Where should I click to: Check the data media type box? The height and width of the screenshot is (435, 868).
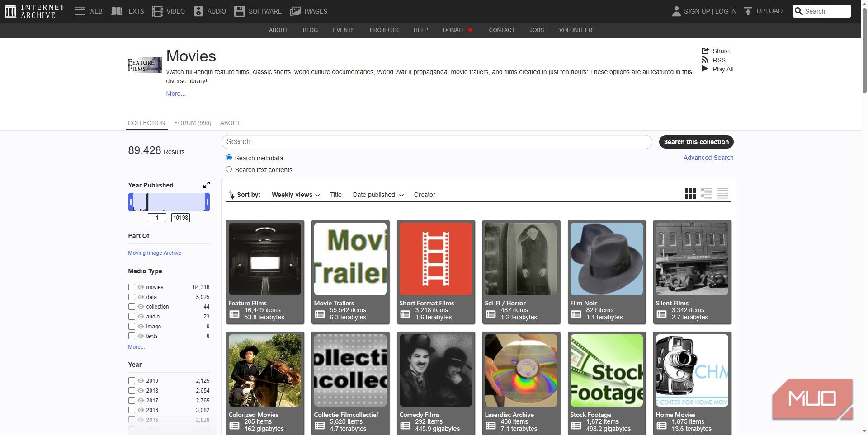tap(132, 297)
